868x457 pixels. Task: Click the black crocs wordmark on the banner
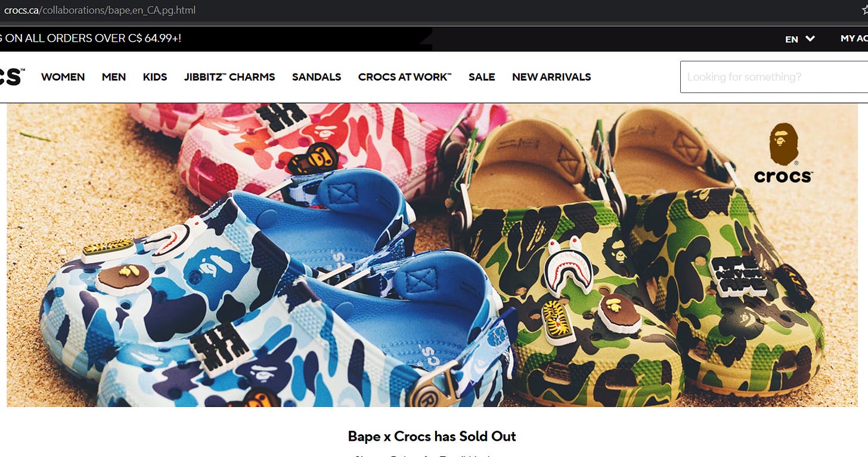click(x=783, y=176)
